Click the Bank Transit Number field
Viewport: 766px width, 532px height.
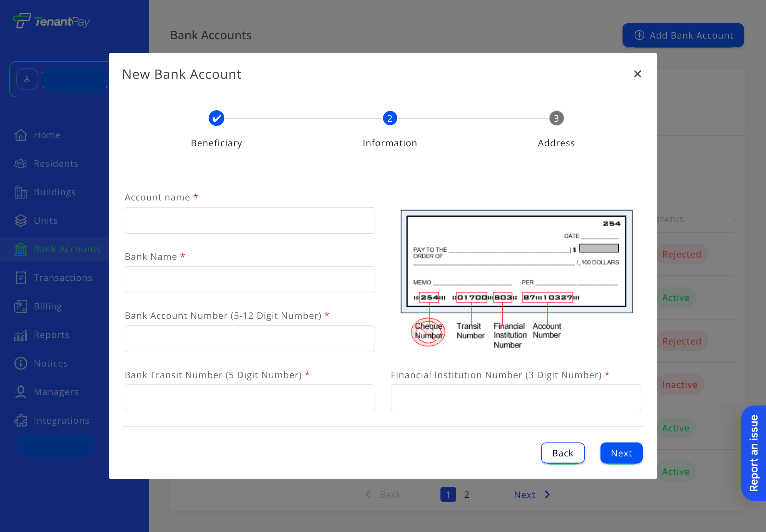coord(250,398)
